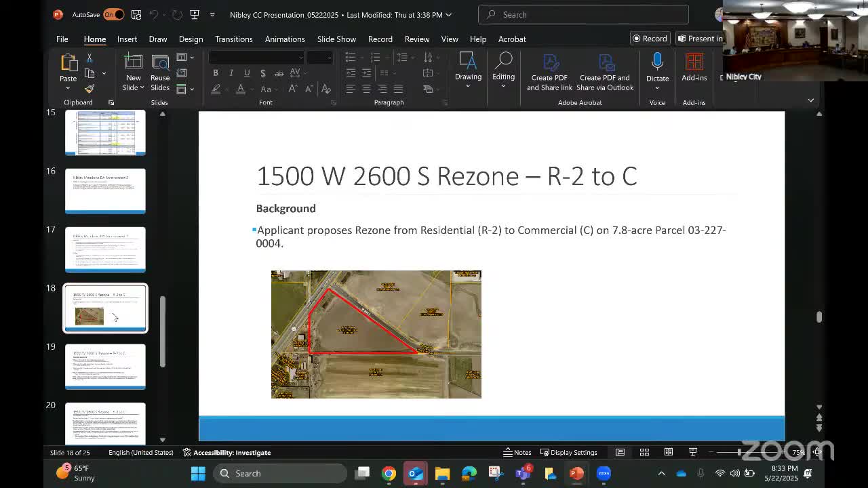Open the Editing search tools
This screenshot has width=868, height=488.
coord(503,70)
